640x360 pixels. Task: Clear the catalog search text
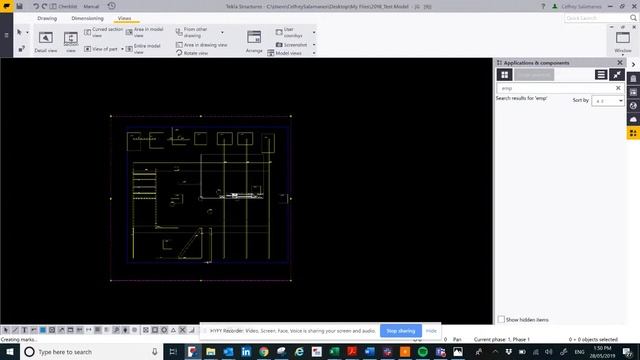point(618,88)
